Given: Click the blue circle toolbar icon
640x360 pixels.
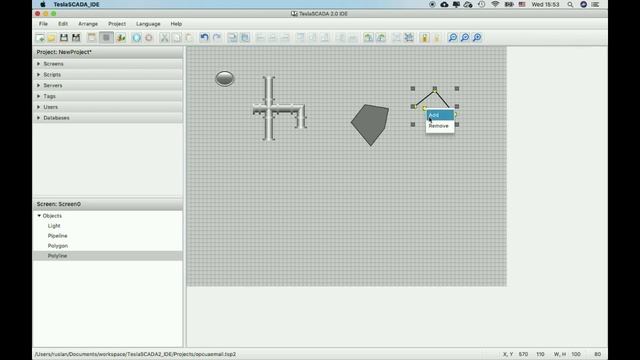Looking at the screenshot, I should (x=137, y=38).
